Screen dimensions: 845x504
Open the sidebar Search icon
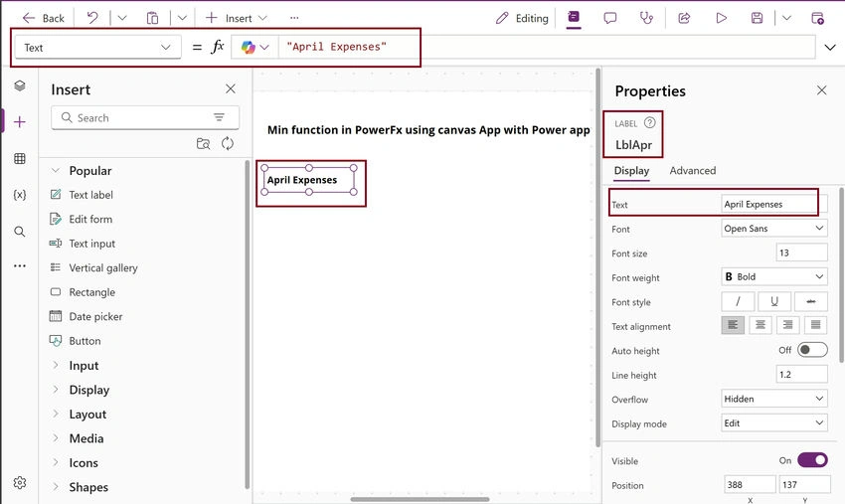tap(20, 232)
